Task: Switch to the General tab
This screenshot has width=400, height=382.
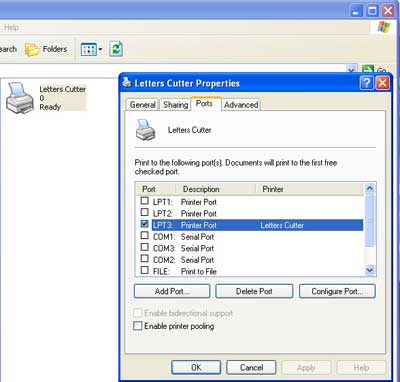Action: pos(143,105)
